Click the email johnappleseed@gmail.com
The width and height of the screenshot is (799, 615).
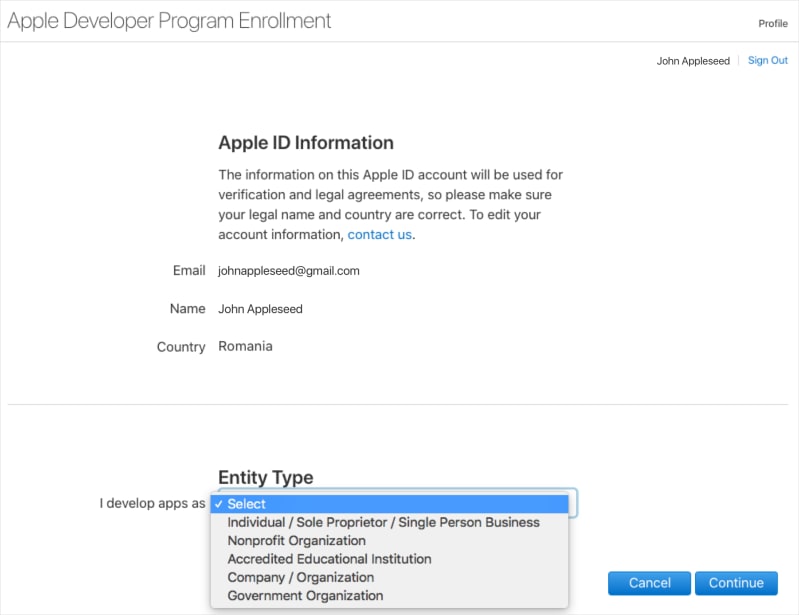click(x=289, y=271)
